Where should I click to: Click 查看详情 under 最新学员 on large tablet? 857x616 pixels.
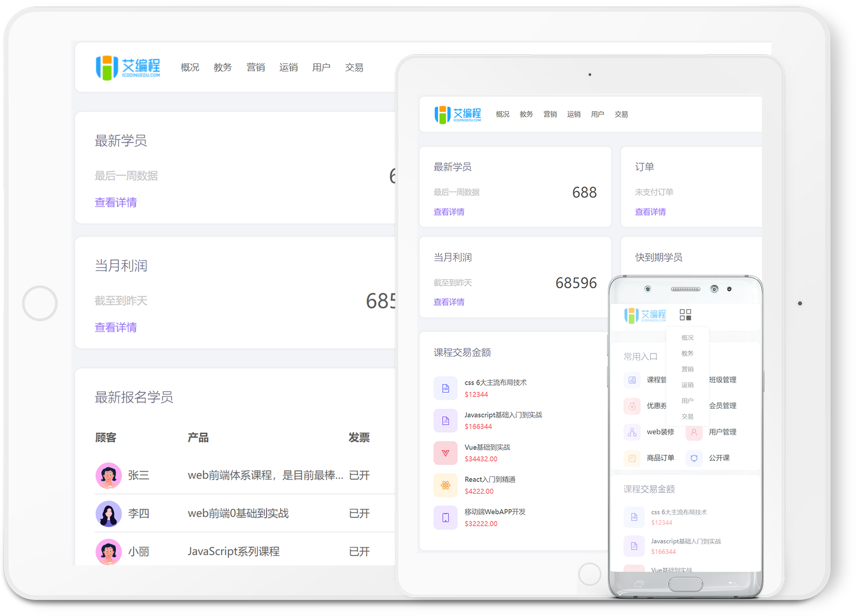click(116, 203)
